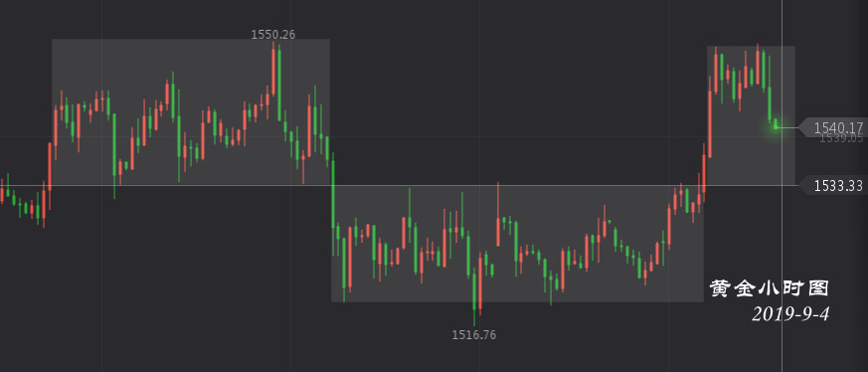Select the middle lower gray range rectangle

point(517,244)
